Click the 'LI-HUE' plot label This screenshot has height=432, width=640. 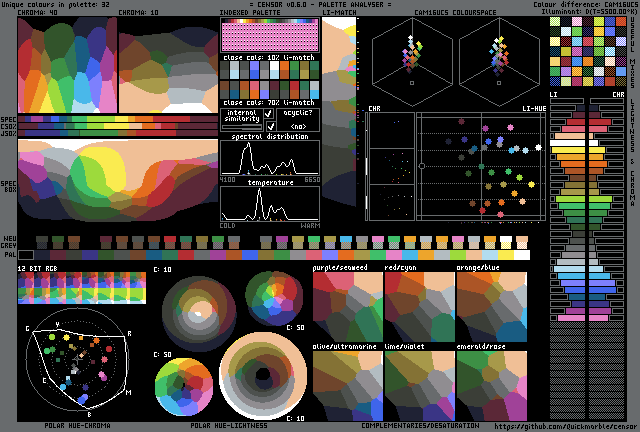point(534,109)
